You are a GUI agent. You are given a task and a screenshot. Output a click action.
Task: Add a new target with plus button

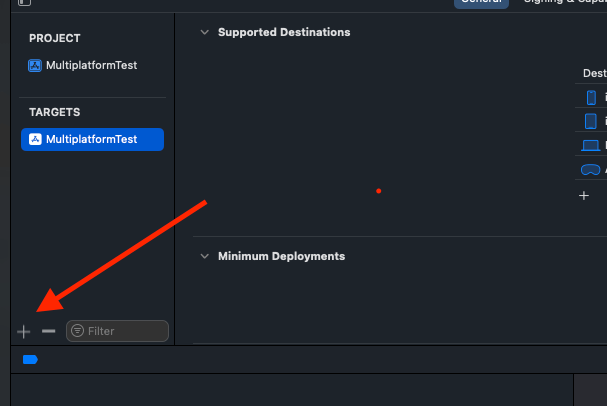pos(24,332)
